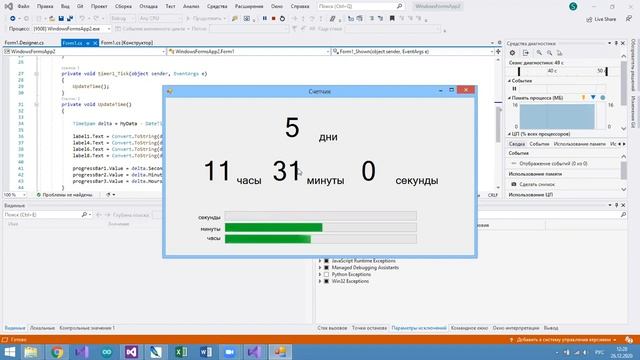Zoom in on diagnostics timeline

tap(539, 53)
